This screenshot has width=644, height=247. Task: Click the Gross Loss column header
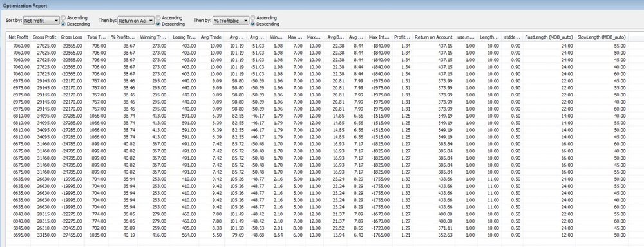click(71, 37)
